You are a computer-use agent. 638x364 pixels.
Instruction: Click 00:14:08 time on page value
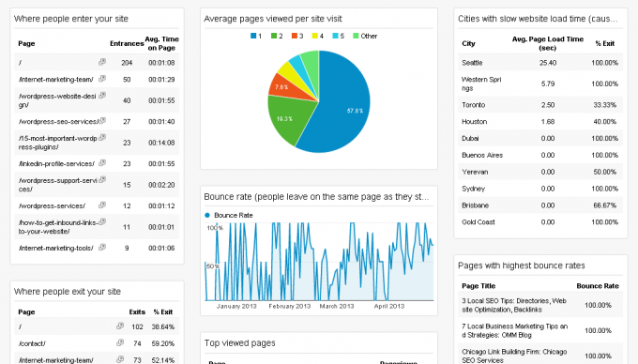pyautogui.click(x=161, y=143)
